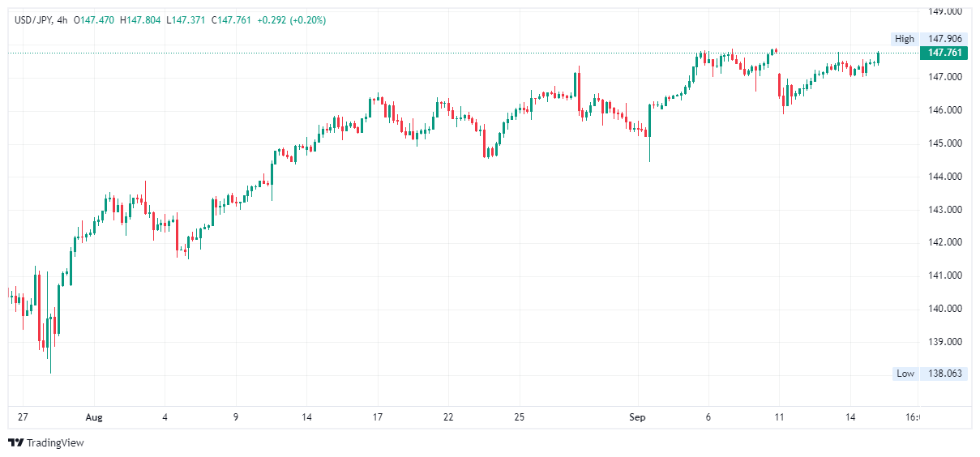Open the TradingView text link
Viewport: 980px width, 457px height.
(x=54, y=442)
